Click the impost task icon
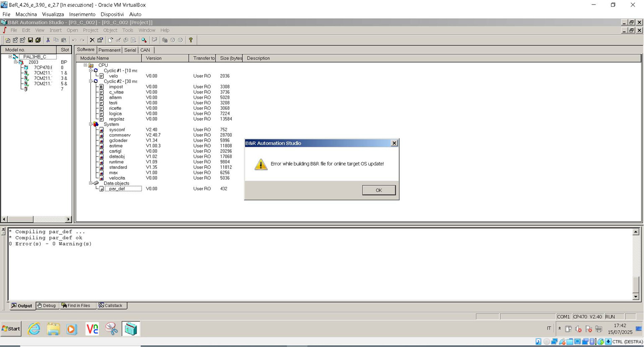The height and width of the screenshot is (347, 644). click(x=101, y=87)
